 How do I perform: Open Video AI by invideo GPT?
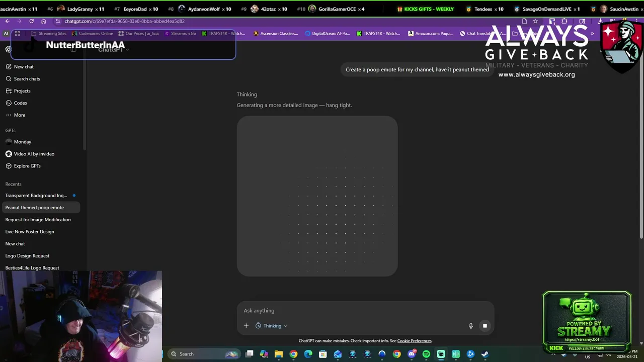coord(30,154)
